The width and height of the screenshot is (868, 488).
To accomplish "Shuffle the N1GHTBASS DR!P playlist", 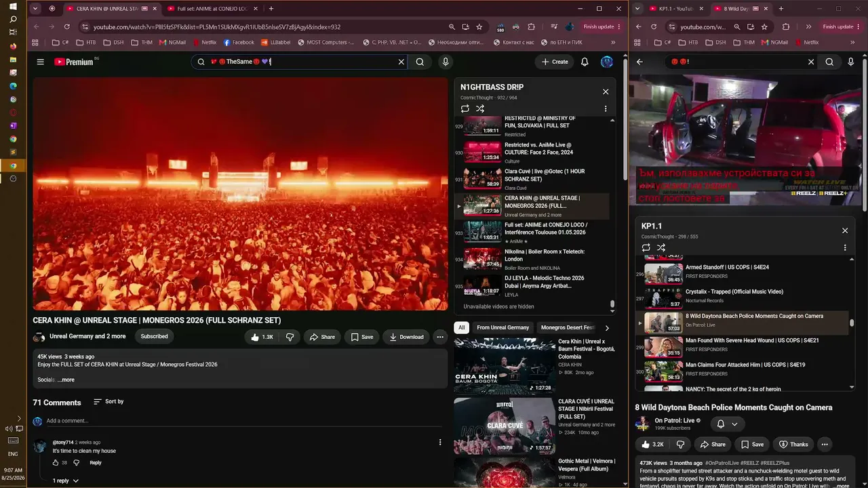I will (x=480, y=108).
